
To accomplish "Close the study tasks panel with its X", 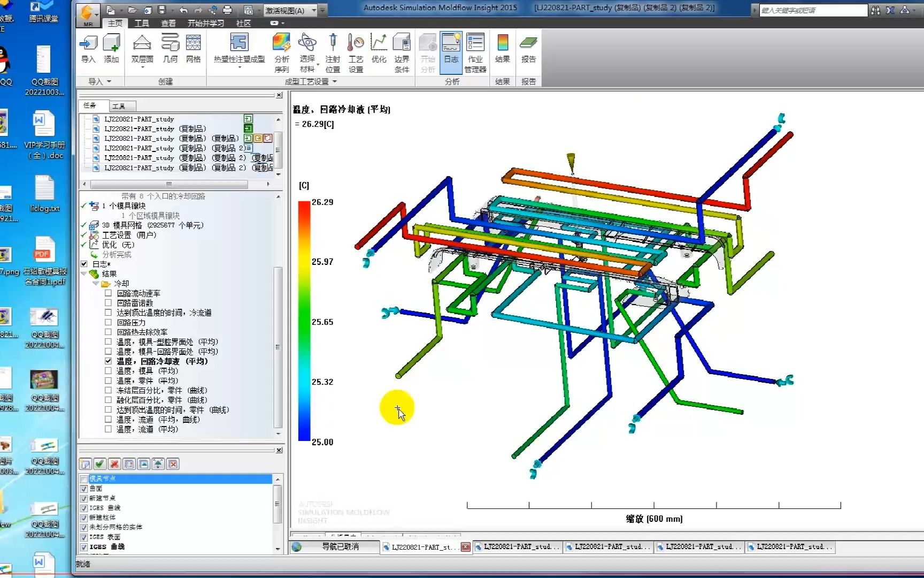I will tap(279, 95).
